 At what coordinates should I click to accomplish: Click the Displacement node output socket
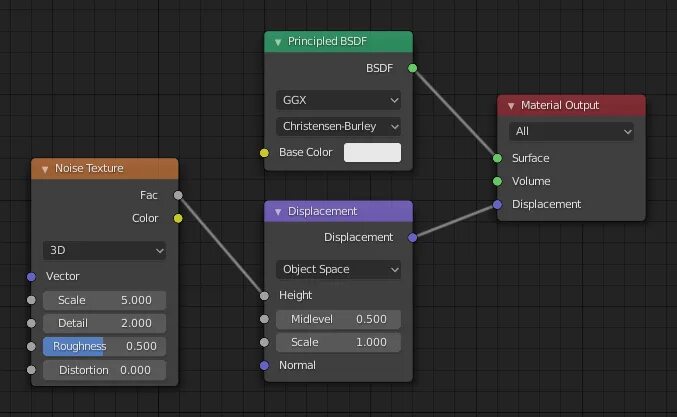[x=412, y=237]
